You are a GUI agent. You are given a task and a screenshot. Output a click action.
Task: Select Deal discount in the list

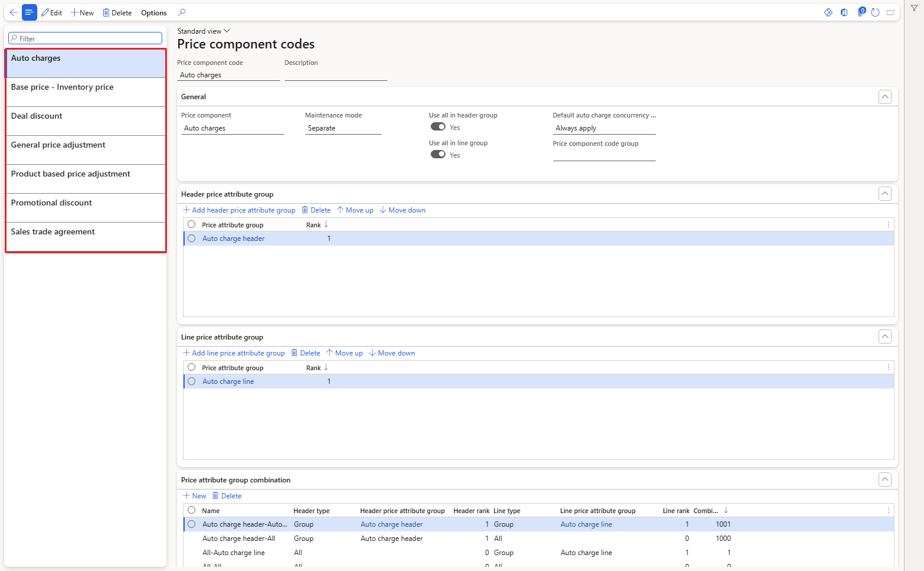(x=86, y=121)
